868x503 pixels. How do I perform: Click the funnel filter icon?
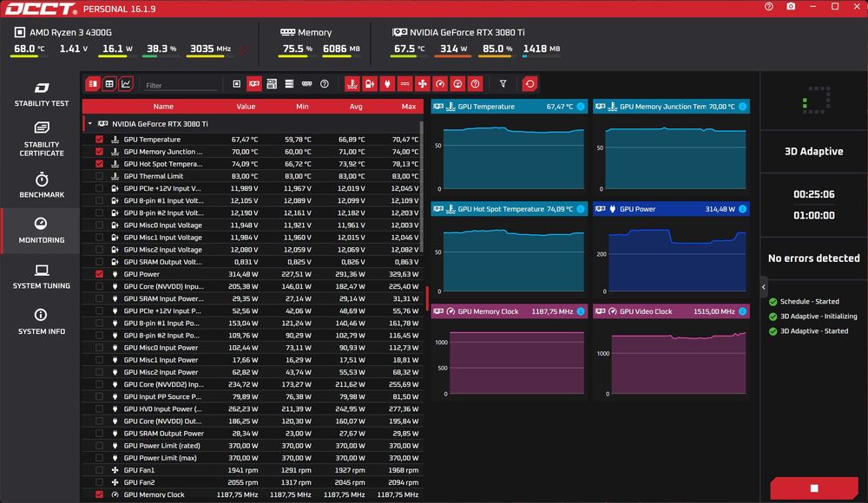[503, 84]
